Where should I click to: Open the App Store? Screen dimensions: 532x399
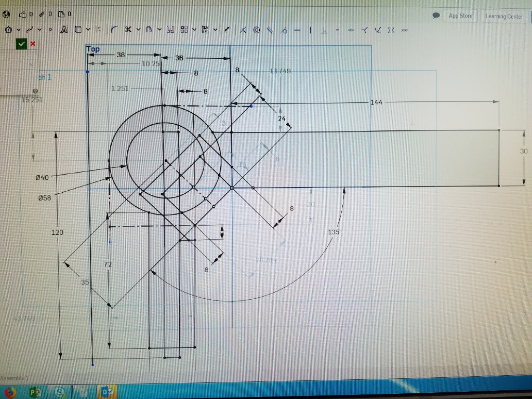pos(460,16)
